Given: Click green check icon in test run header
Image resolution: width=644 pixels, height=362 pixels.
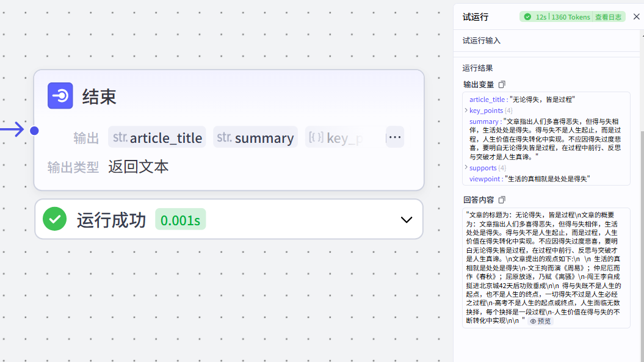Looking at the screenshot, I should click(527, 17).
